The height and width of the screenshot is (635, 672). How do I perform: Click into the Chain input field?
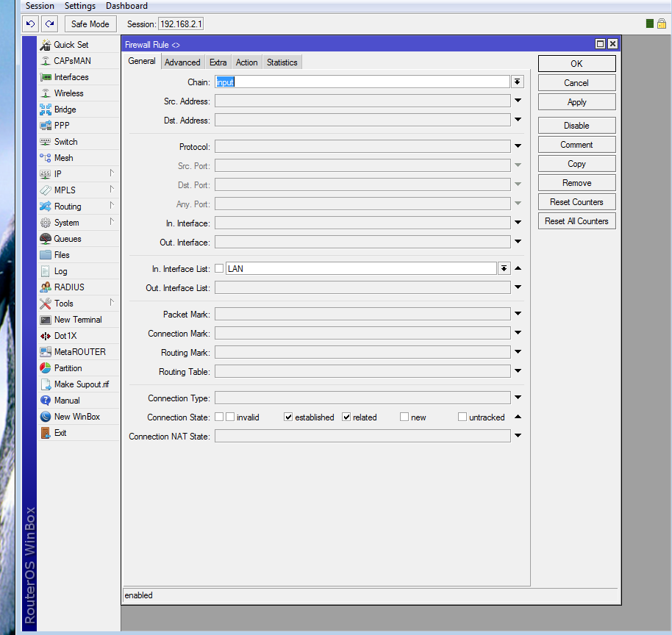point(362,82)
